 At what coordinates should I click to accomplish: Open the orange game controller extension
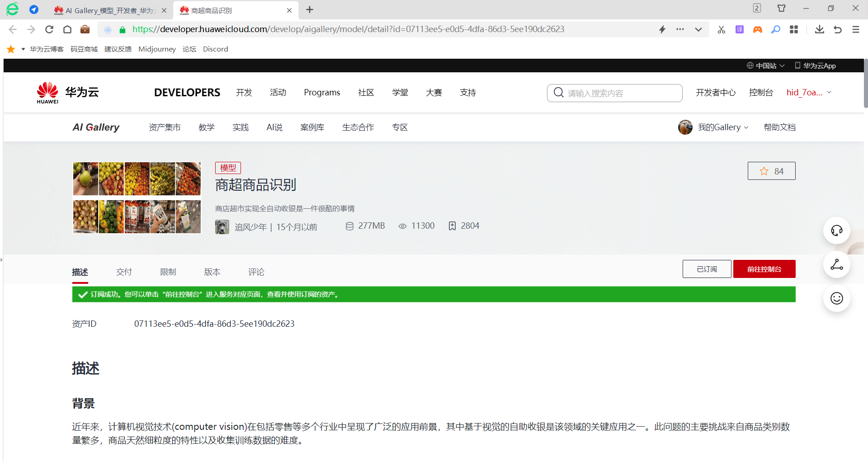pyautogui.click(x=758, y=29)
